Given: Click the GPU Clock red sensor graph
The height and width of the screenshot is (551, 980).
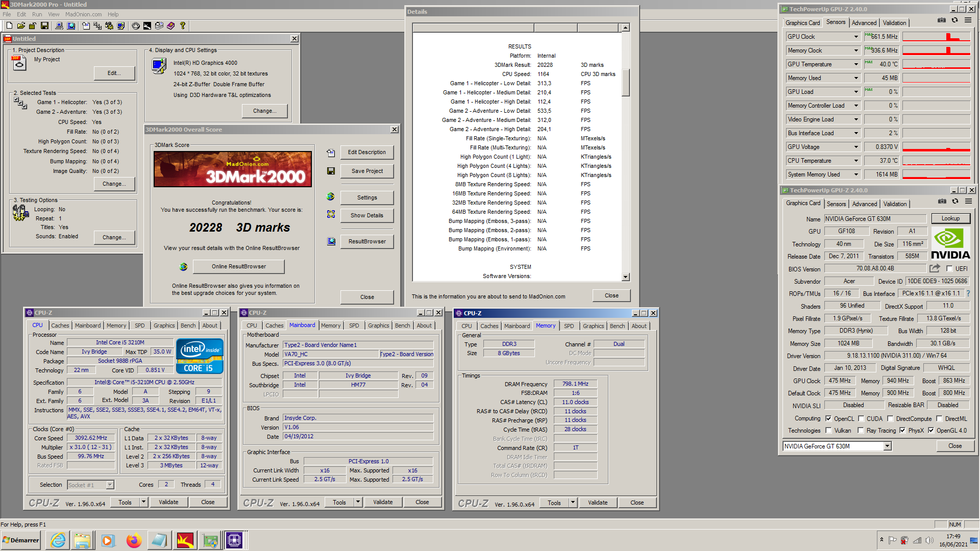Looking at the screenshot, I should point(936,37).
